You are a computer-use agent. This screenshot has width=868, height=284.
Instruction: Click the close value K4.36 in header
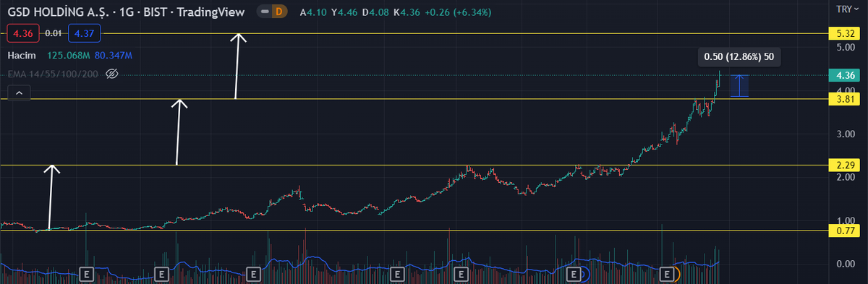406,12
